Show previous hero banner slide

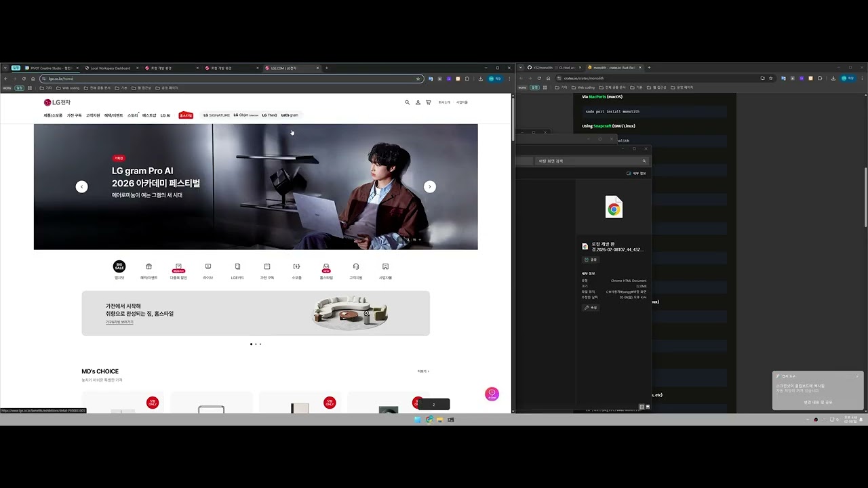tap(82, 186)
